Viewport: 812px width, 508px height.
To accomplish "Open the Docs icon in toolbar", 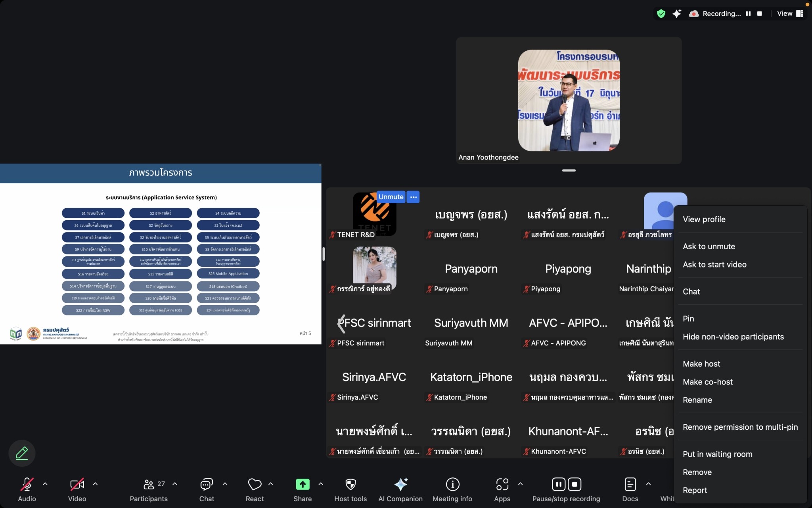I will [x=630, y=484].
